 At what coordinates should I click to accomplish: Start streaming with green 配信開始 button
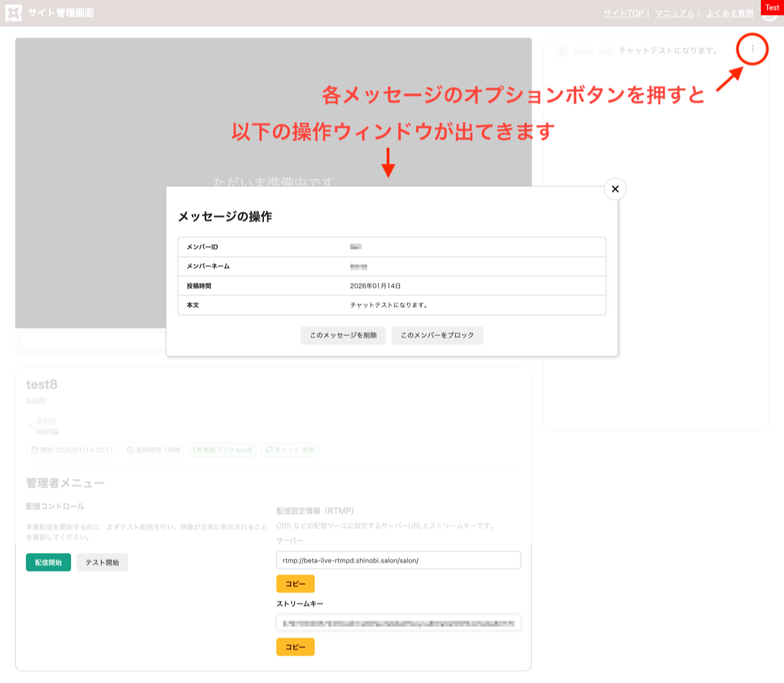coord(49,562)
